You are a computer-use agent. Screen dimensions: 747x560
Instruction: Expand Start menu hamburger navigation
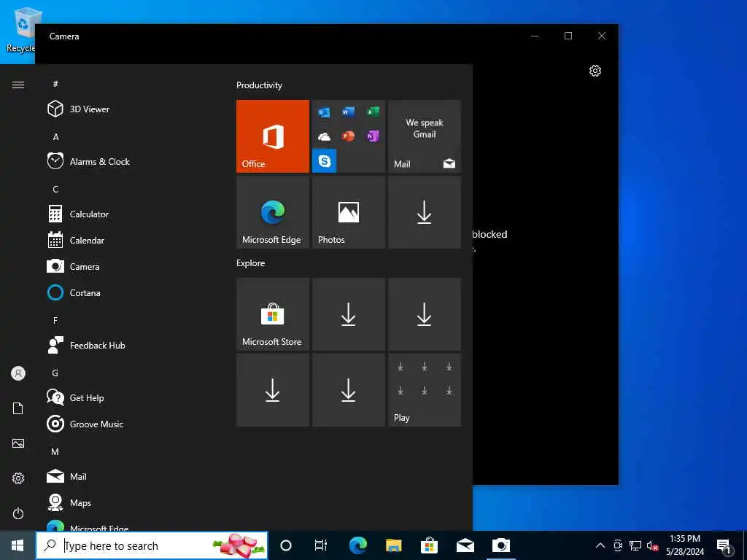pos(18,85)
